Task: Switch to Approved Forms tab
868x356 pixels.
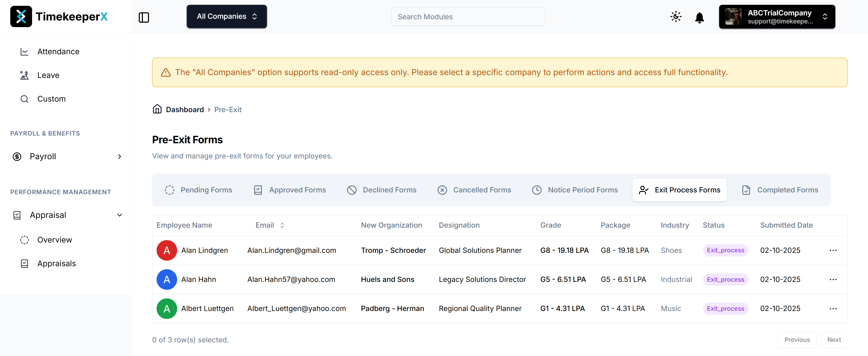Action: [290, 190]
